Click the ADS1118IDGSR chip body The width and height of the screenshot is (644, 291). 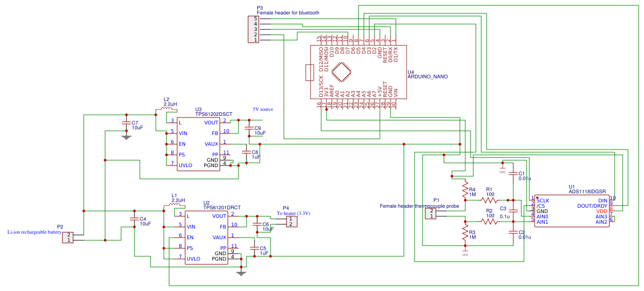point(571,211)
